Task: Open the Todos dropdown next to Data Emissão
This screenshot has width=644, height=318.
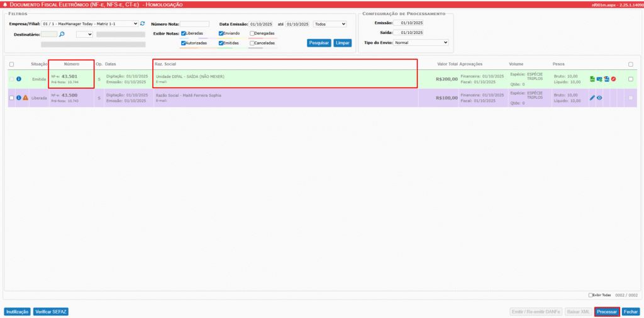Action: click(x=330, y=24)
